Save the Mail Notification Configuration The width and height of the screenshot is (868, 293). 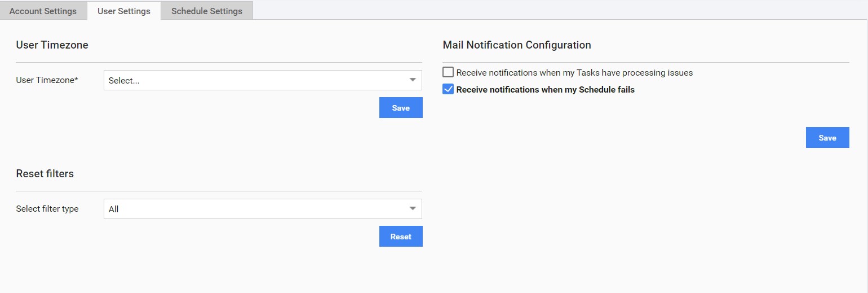click(827, 138)
